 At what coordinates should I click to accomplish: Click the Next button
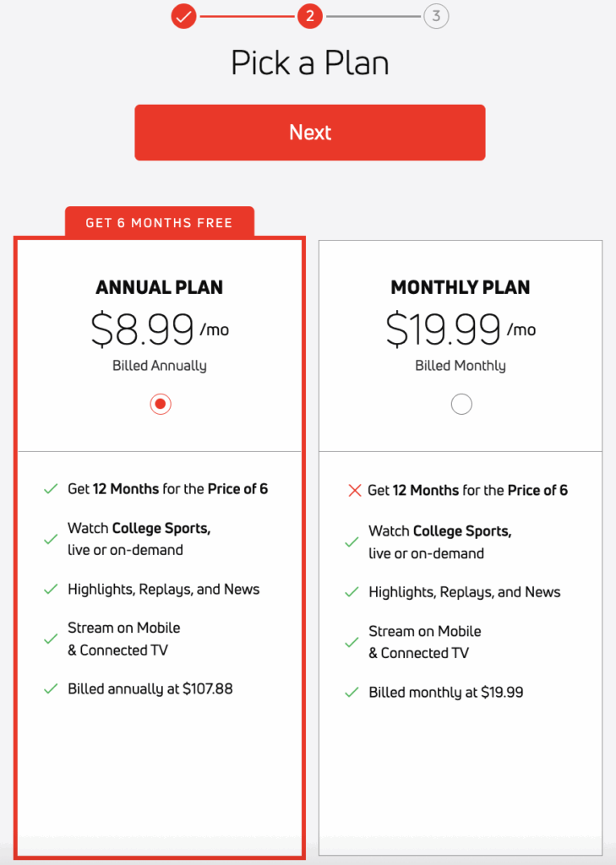click(x=309, y=133)
